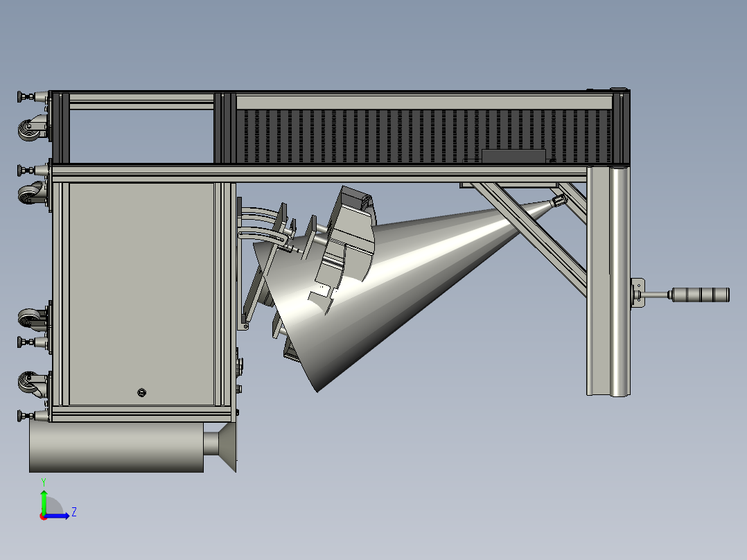Pick the dark rectangular box inside the grille

[x=513, y=156]
